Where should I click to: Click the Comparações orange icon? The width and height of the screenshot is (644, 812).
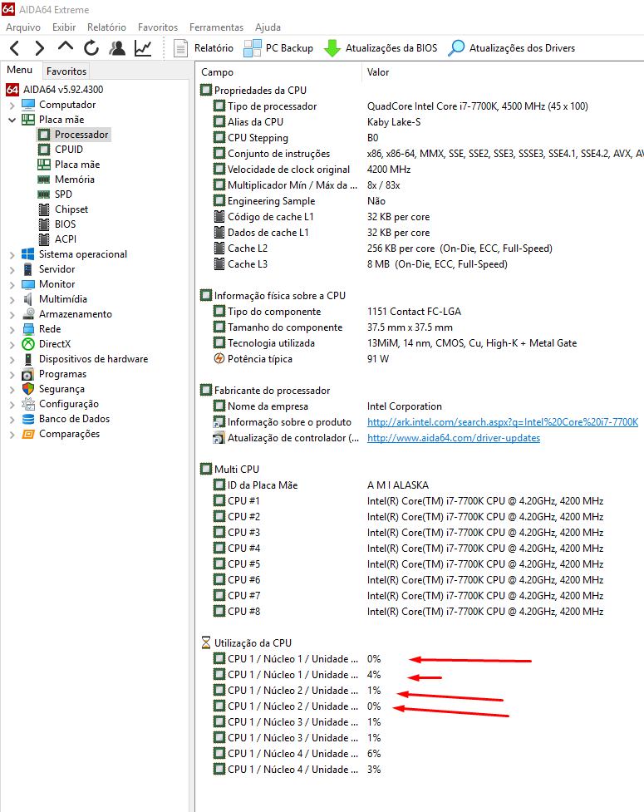[28, 434]
